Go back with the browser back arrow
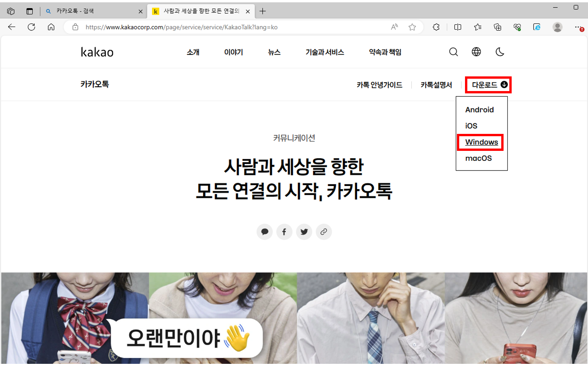Image resolution: width=588 pixels, height=365 pixels. click(x=12, y=27)
